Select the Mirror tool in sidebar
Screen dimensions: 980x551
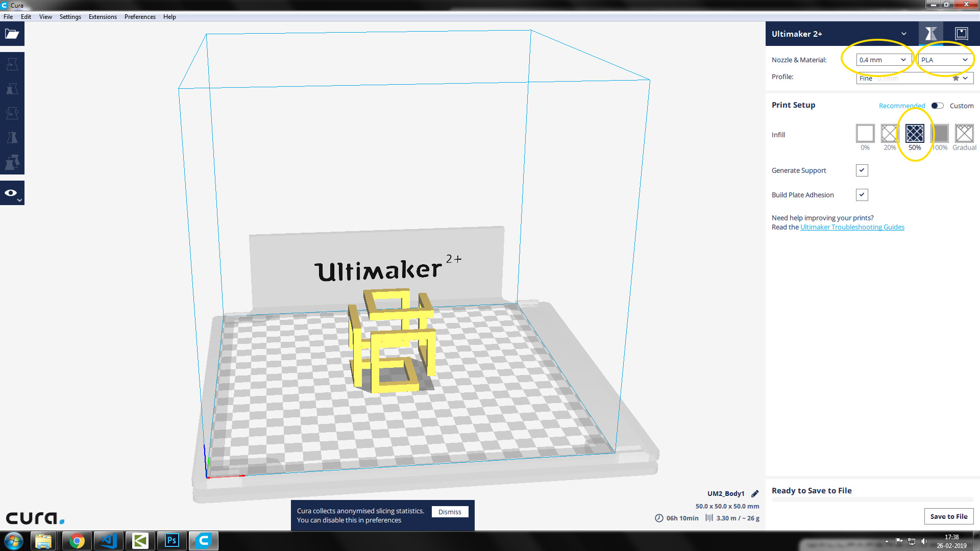(12, 138)
